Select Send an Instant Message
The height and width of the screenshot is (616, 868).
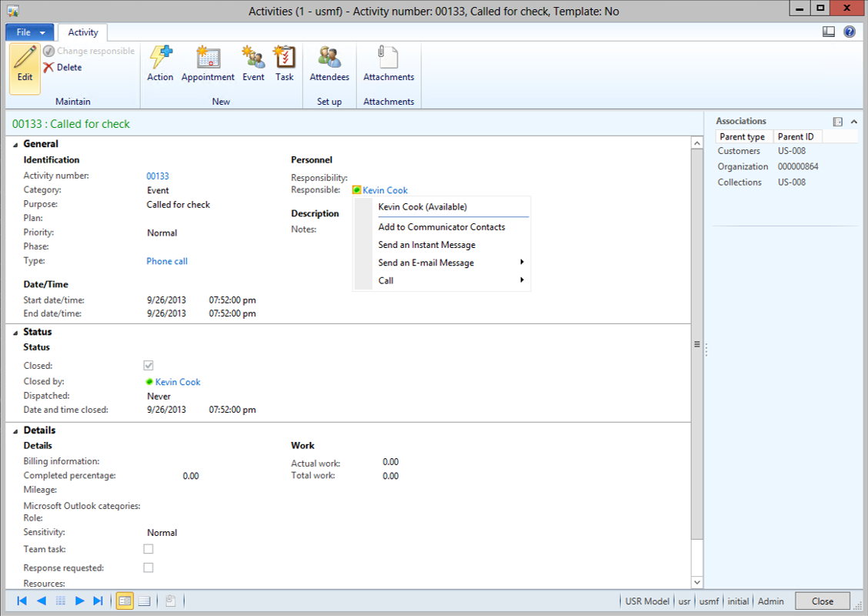point(426,245)
